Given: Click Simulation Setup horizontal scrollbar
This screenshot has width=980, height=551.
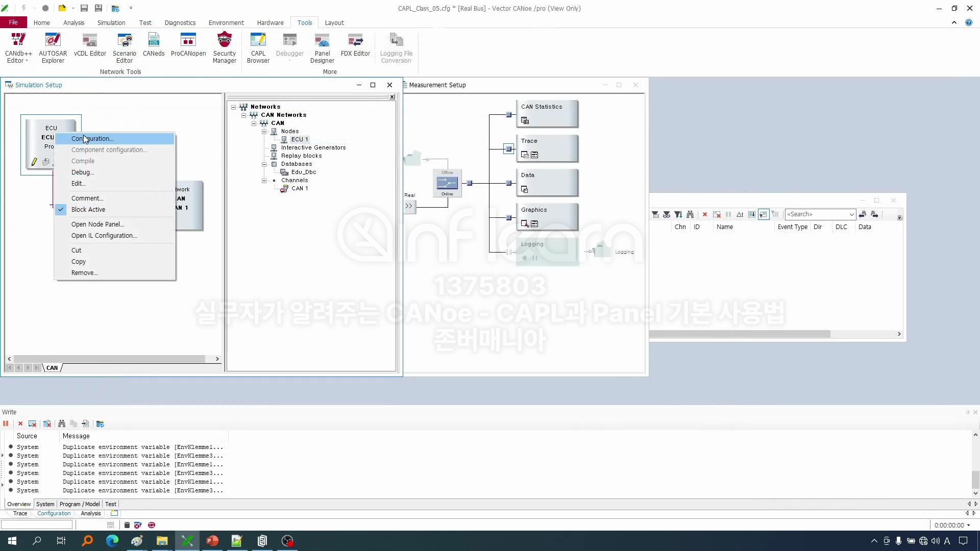Looking at the screenshot, I should point(109,359).
